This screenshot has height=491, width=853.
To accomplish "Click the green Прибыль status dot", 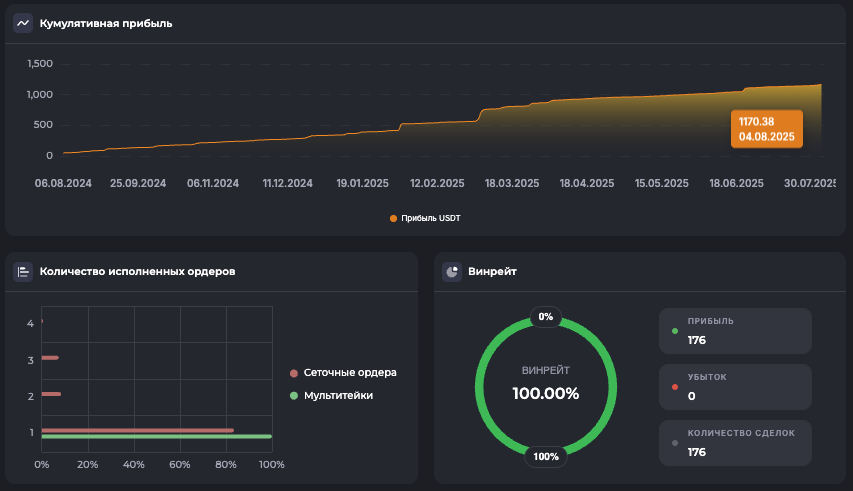I will coord(675,331).
